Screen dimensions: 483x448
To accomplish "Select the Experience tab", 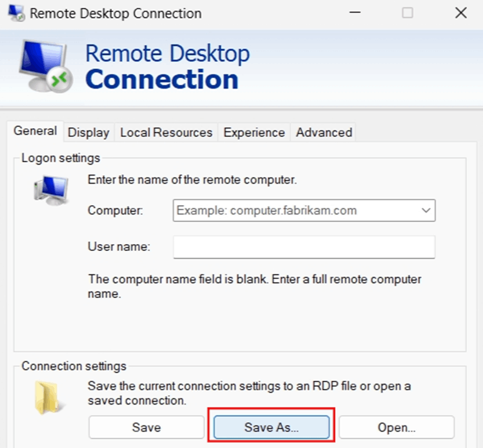I will point(253,132).
